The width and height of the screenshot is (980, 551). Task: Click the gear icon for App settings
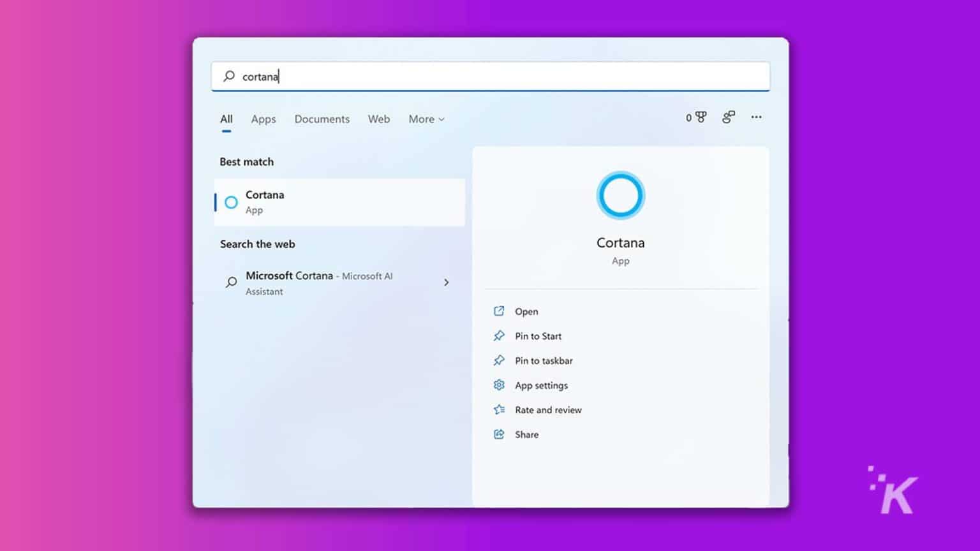(x=500, y=385)
